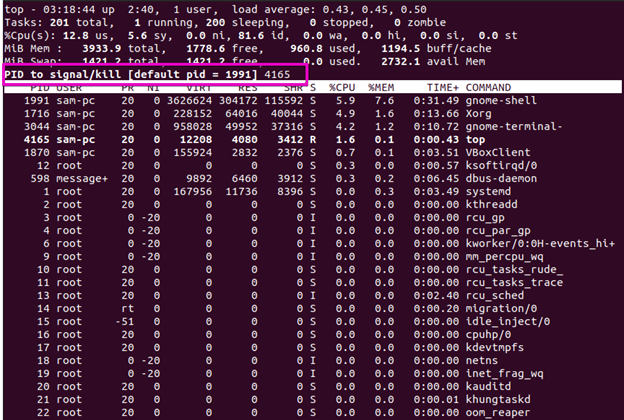Screen dimensions: 624x420
Task: Click the kthreadd command name
Action: click(491, 205)
